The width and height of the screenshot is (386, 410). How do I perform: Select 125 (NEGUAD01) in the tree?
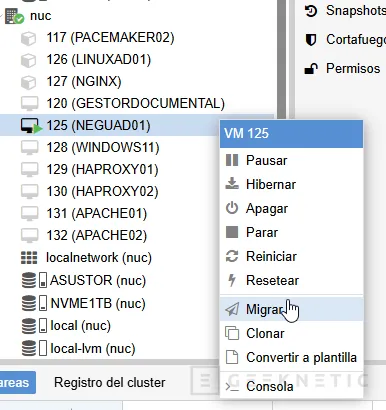(99, 126)
